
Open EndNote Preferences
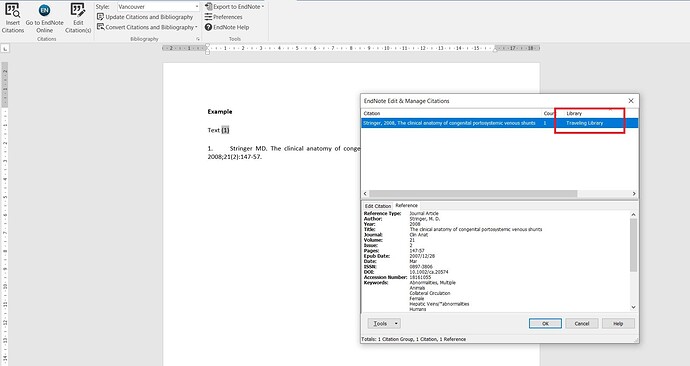point(224,17)
